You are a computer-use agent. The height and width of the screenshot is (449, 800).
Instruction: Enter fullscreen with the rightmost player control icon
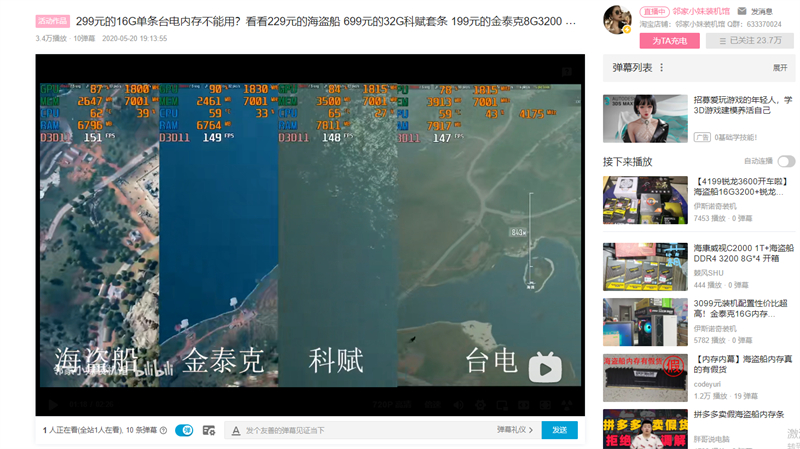[x=567, y=405]
